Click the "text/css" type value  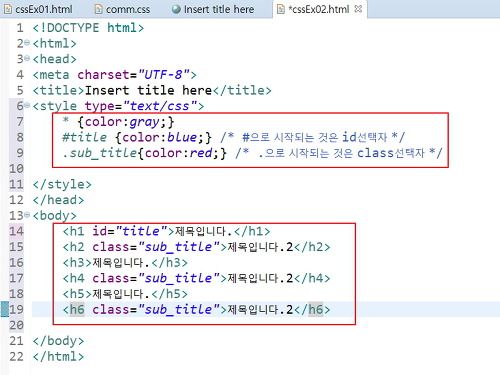160,106
